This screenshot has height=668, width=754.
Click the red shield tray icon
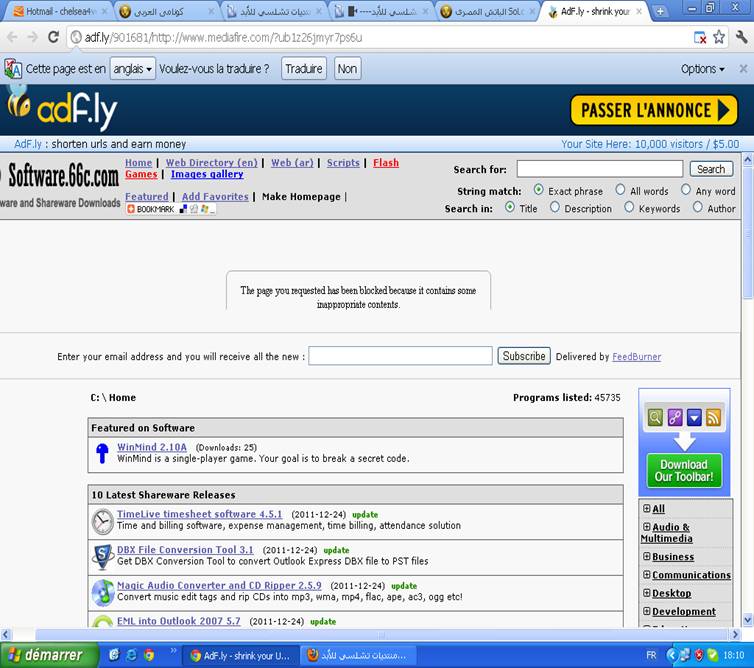pos(699,655)
